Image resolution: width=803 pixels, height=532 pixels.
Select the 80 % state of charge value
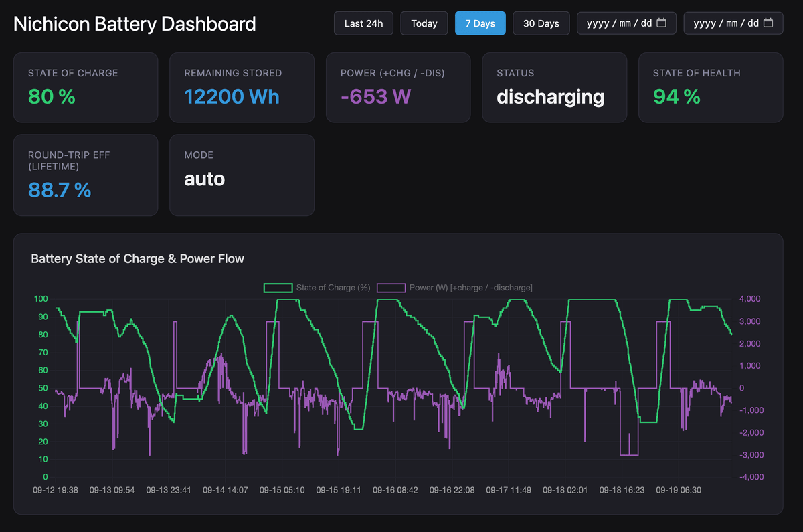52,97
